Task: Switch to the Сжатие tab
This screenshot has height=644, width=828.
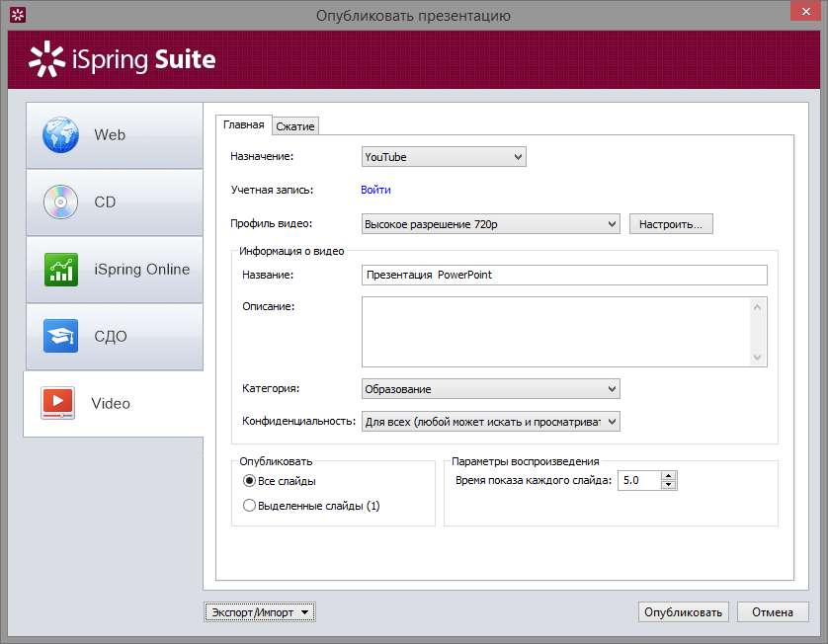Action: (x=295, y=126)
